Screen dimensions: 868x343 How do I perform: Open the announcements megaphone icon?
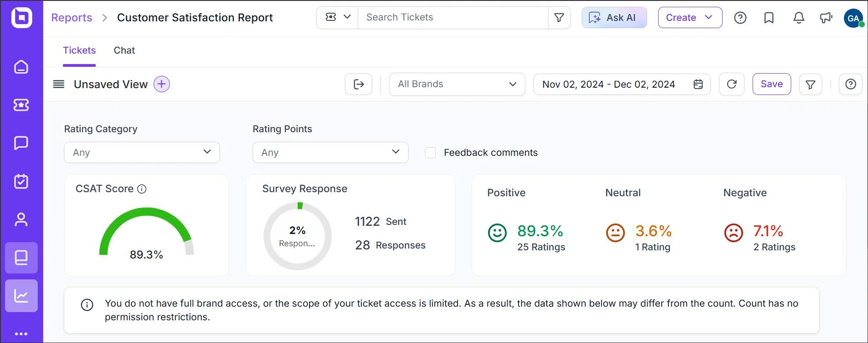pyautogui.click(x=826, y=18)
